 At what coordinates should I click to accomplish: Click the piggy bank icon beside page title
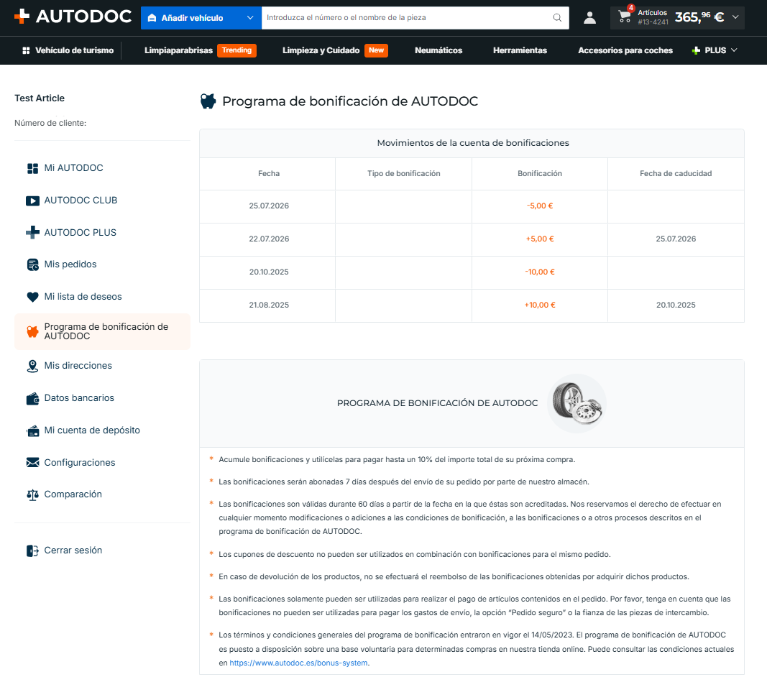point(208,101)
